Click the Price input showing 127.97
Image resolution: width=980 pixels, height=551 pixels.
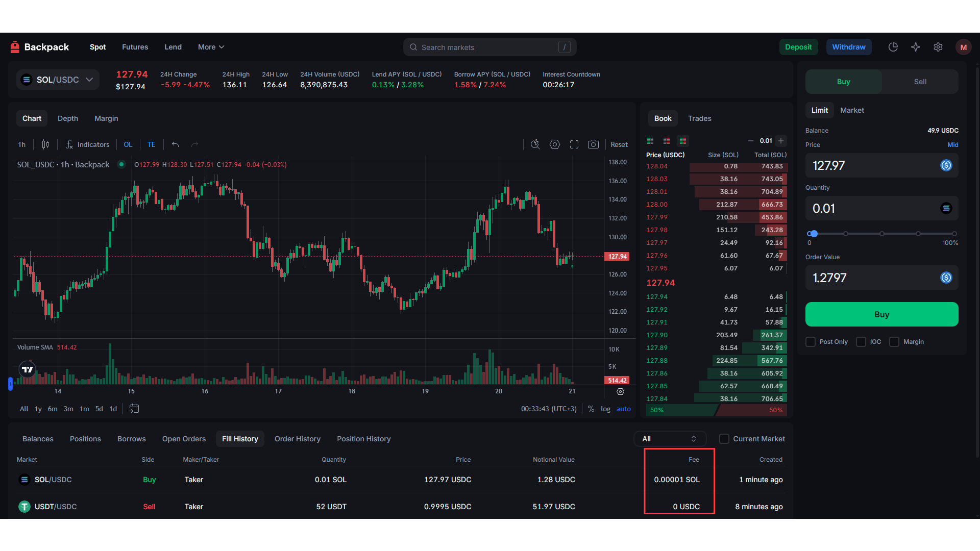tap(881, 165)
